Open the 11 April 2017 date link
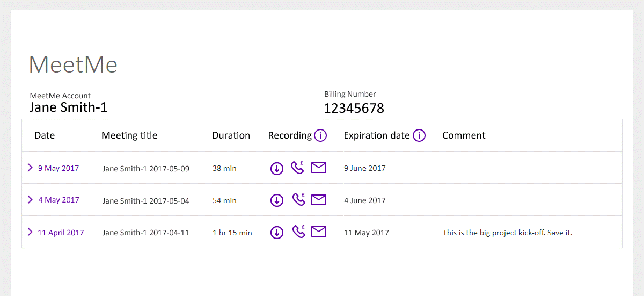 coord(61,233)
